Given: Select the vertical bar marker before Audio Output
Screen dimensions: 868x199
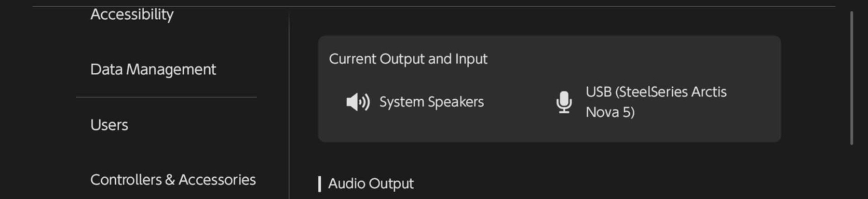Looking at the screenshot, I should (320, 184).
